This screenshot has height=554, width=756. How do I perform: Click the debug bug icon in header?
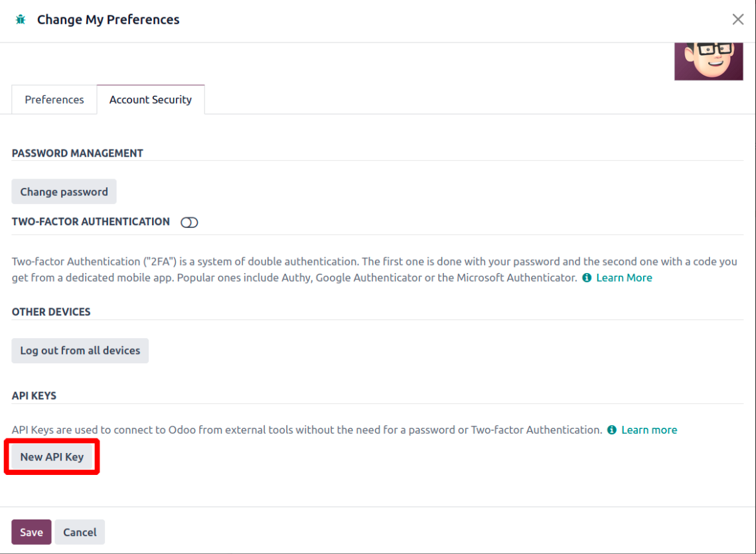click(21, 20)
